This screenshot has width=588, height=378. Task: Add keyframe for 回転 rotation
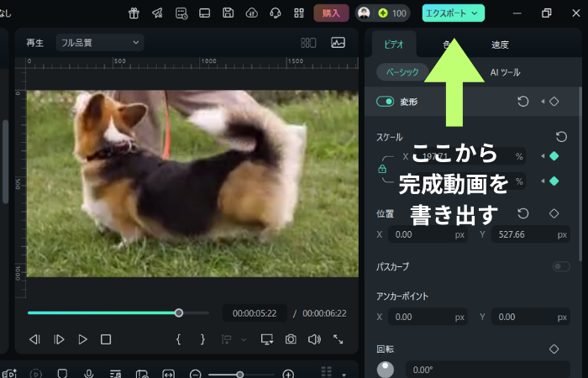pyautogui.click(x=554, y=349)
